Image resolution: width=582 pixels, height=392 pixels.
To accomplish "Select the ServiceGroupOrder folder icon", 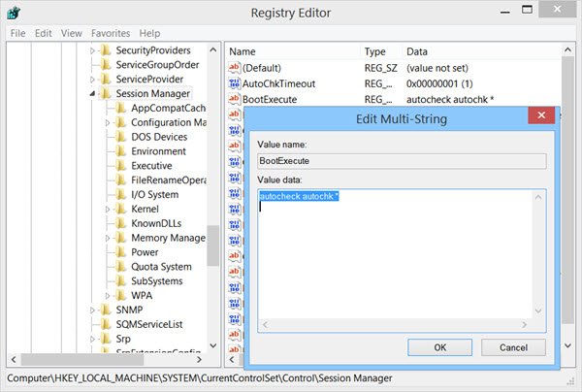I will coord(106,65).
